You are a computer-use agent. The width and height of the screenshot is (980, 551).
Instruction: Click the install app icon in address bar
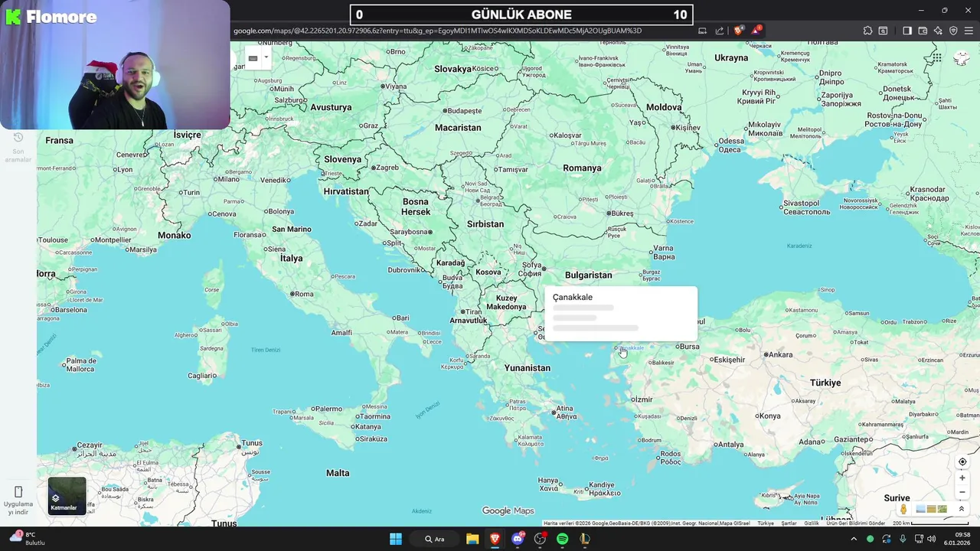point(702,31)
